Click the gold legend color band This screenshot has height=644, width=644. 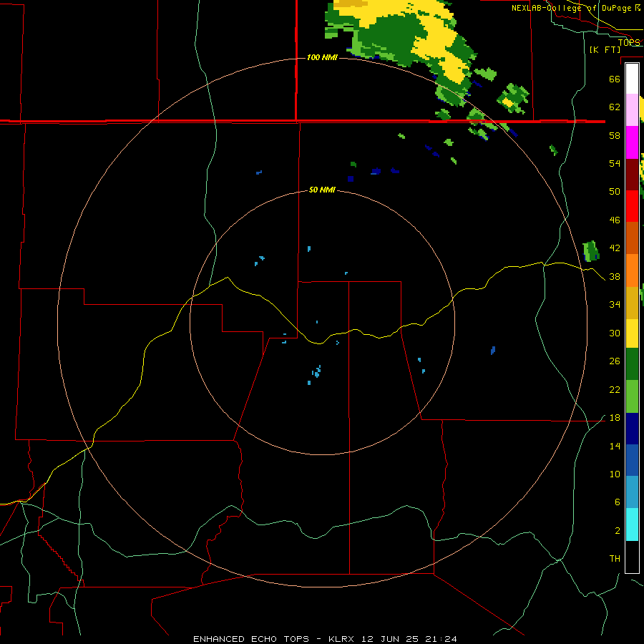click(632, 303)
